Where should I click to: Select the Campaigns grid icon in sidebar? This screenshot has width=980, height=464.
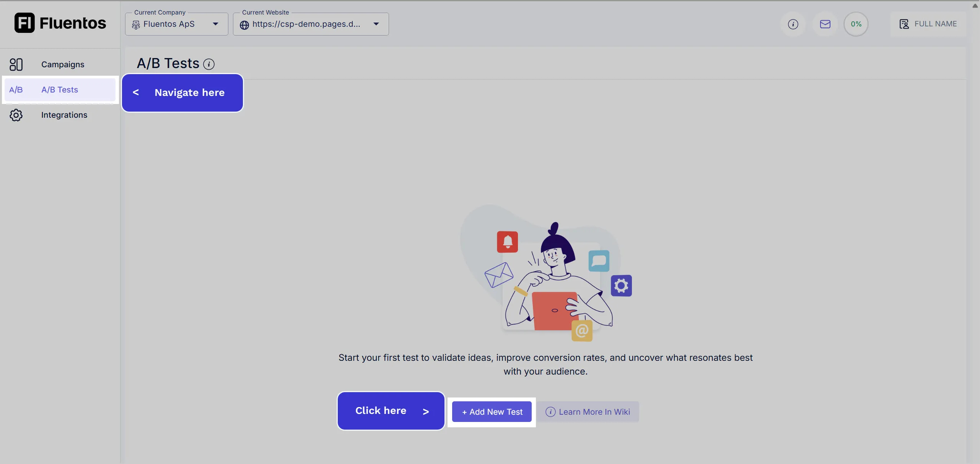pos(16,64)
